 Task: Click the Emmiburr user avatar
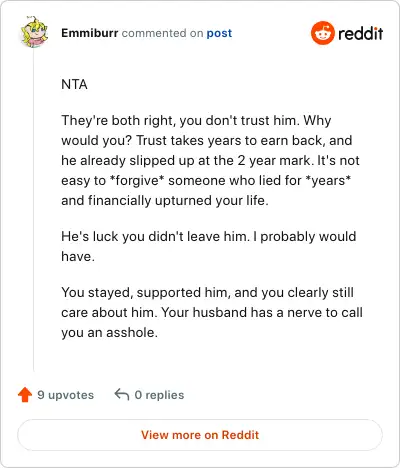point(34,32)
